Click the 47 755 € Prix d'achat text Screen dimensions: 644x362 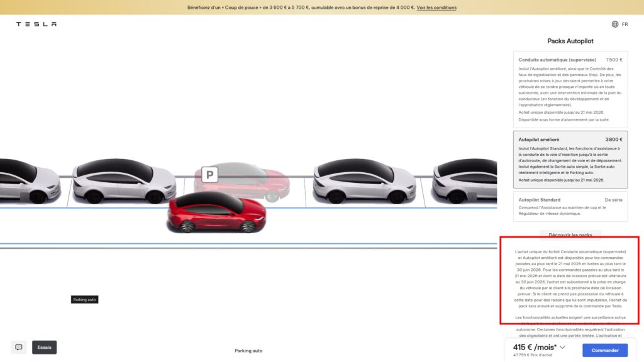(x=533, y=355)
